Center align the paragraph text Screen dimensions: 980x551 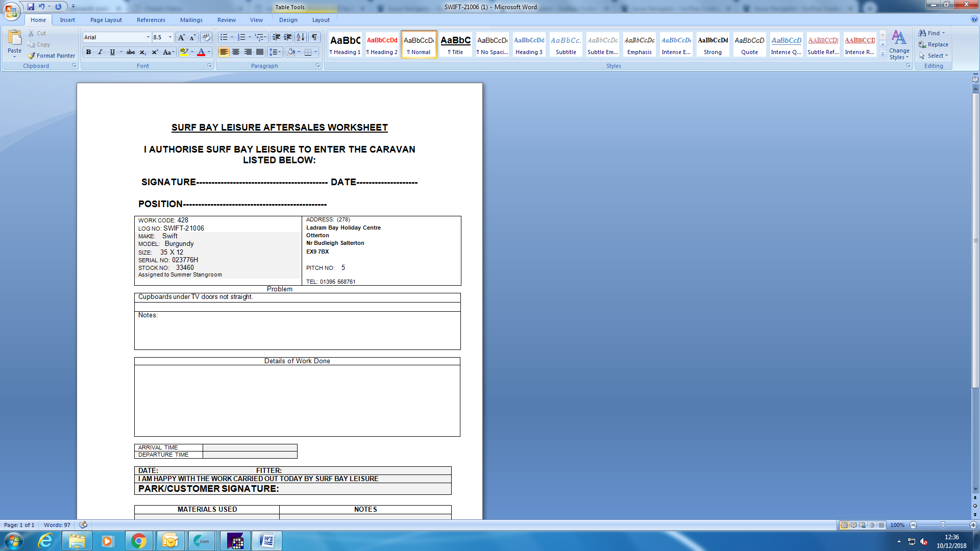236,52
